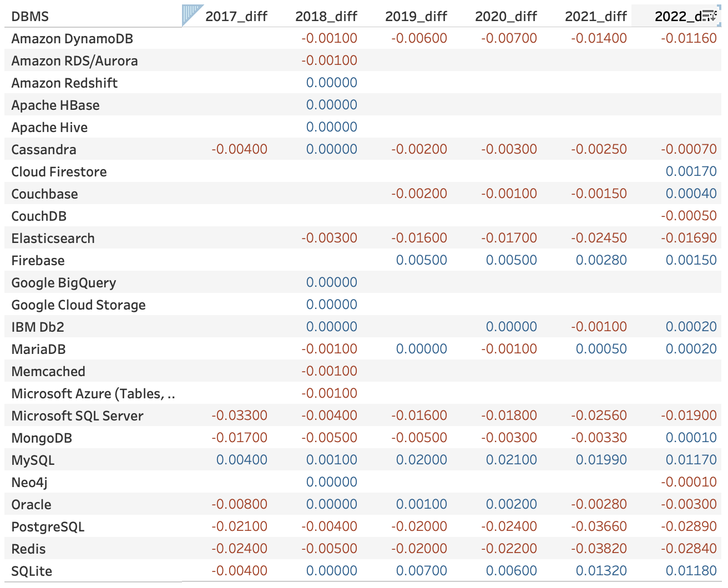
Task: Select Amazon DynamoDB 2021 value -0.01400
Action: [x=599, y=38]
